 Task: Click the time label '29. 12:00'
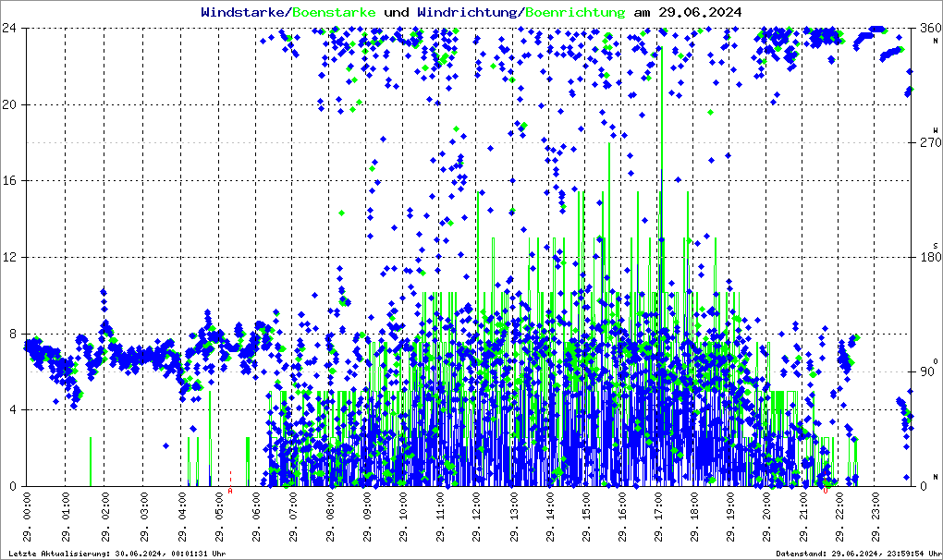coord(476,517)
